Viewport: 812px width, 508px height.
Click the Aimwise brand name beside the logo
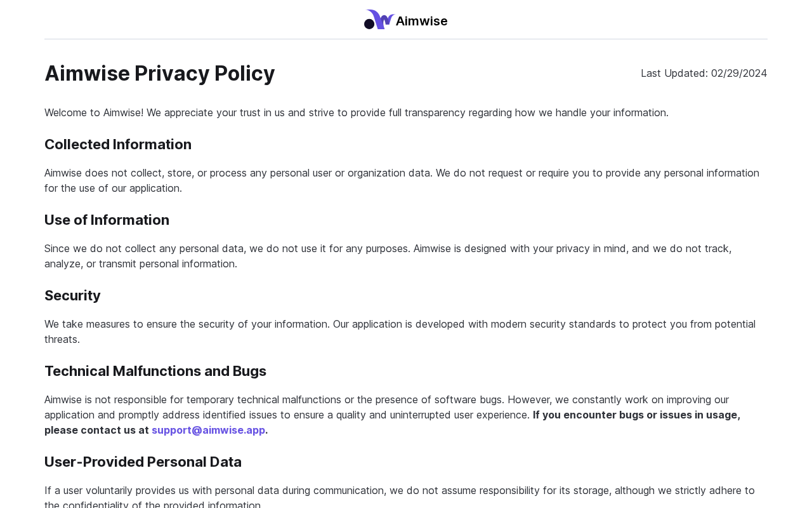pyautogui.click(x=421, y=21)
